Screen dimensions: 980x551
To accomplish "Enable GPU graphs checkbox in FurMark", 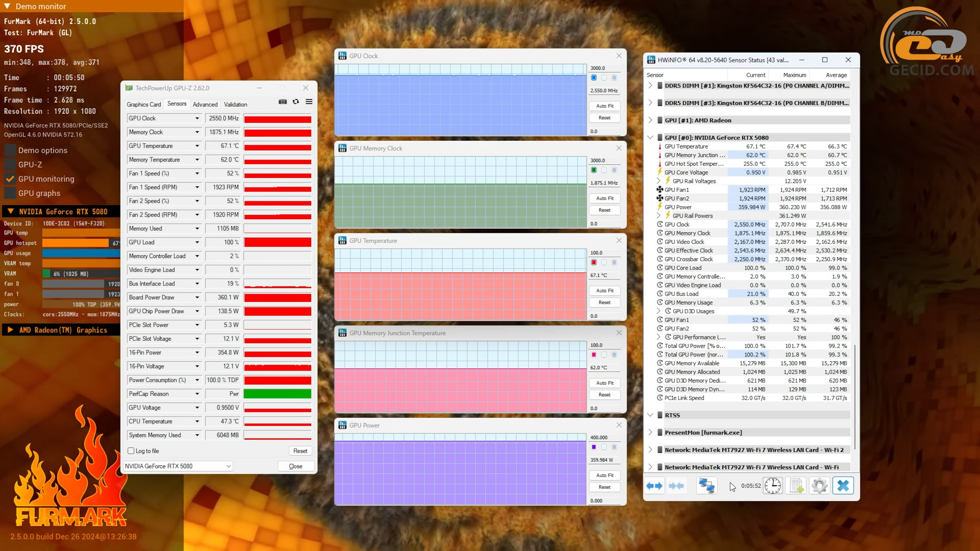I will tap(10, 193).
